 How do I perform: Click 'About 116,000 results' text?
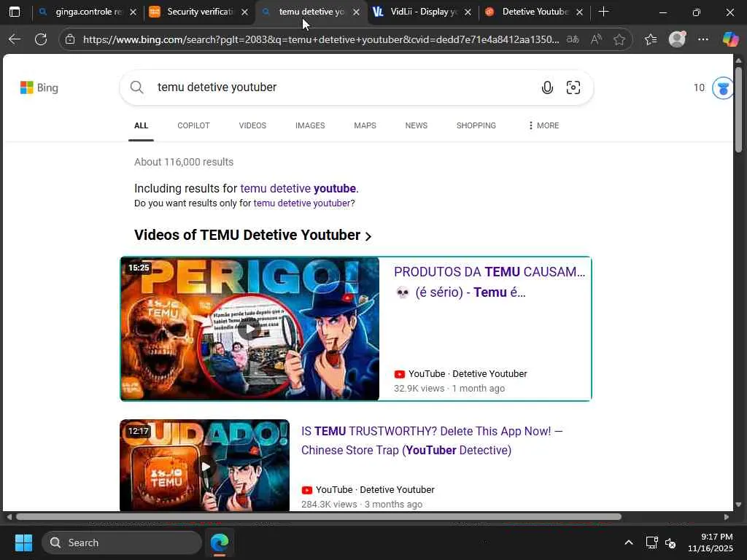point(184,162)
